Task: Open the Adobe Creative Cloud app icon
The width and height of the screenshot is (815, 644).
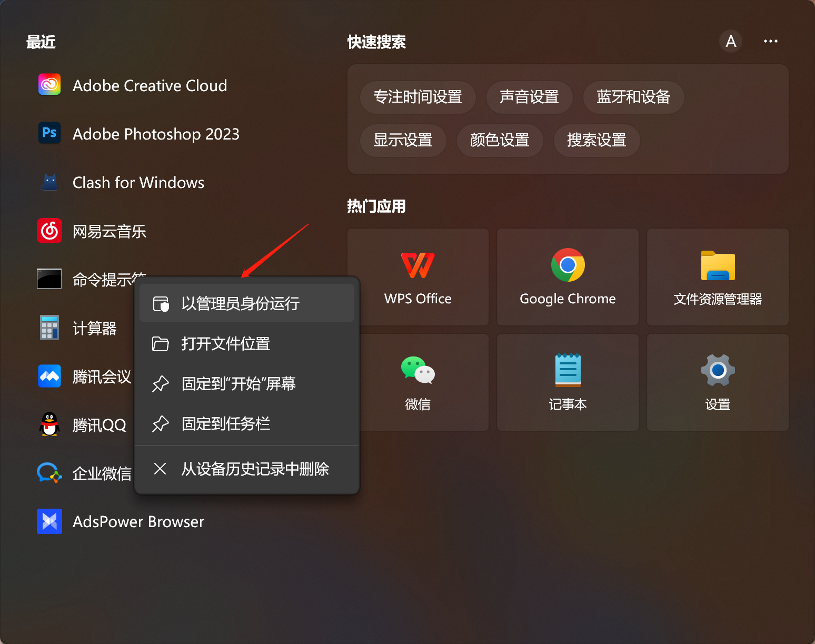Action: click(49, 85)
